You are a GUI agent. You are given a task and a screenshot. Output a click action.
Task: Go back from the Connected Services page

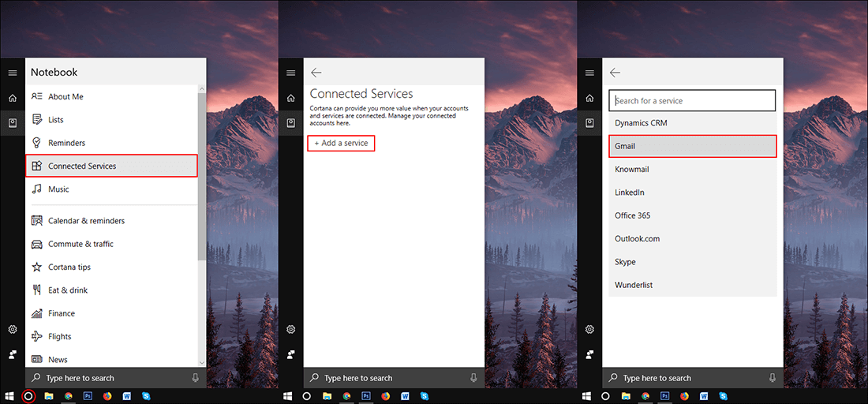coord(316,73)
